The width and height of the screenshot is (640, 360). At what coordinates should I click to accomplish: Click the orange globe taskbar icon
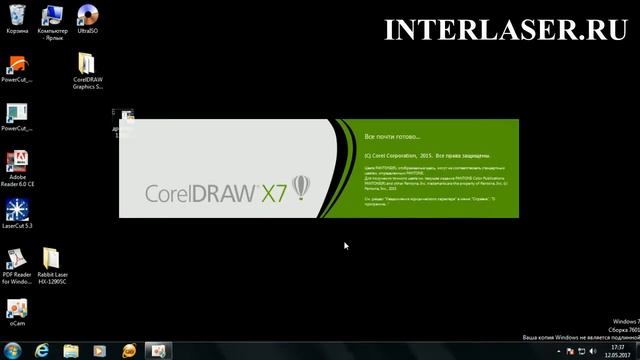coord(129,351)
